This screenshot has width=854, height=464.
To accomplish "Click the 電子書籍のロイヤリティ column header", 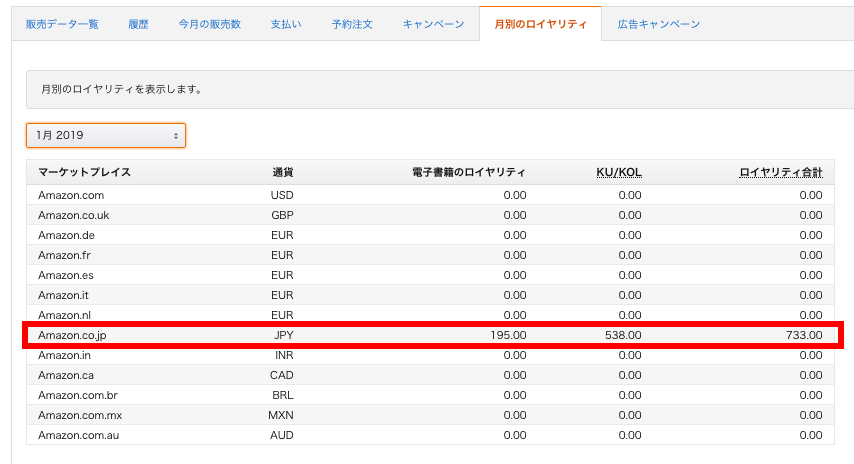I will pyautogui.click(x=469, y=172).
